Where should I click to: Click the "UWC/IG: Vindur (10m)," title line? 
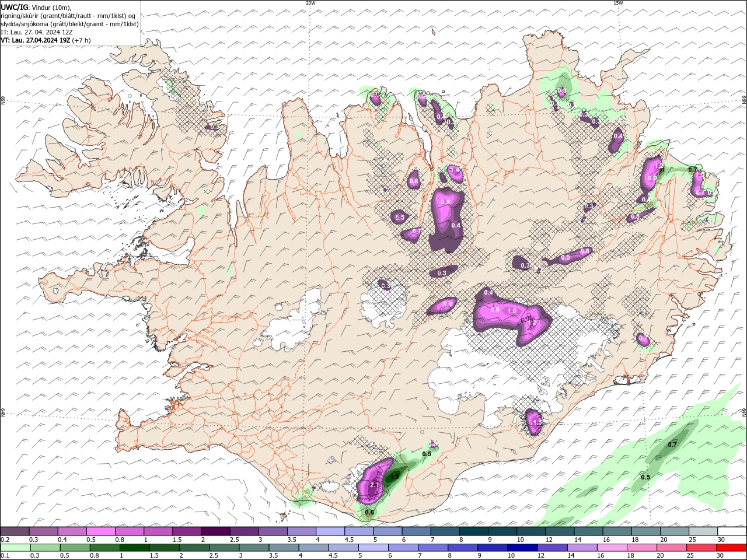point(37,7)
